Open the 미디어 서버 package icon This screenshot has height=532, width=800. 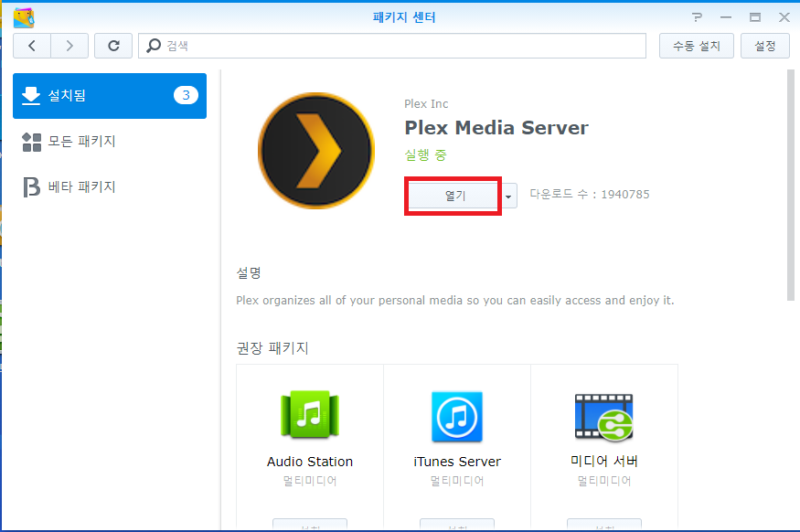coord(604,417)
